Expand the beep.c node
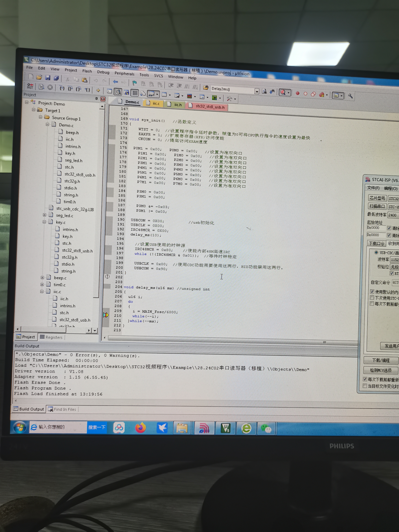This screenshot has height=532, width=399. click(x=42, y=277)
